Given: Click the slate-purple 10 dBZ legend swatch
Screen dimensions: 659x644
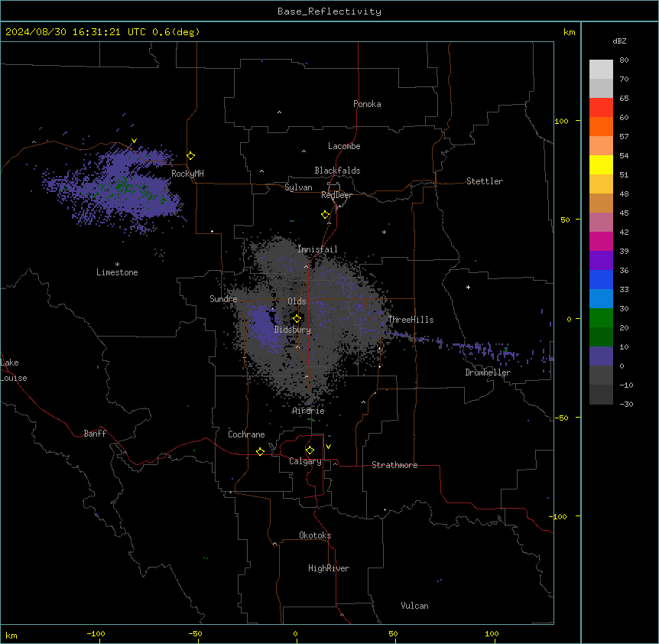Looking at the screenshot, I should (x=601, y=356).
